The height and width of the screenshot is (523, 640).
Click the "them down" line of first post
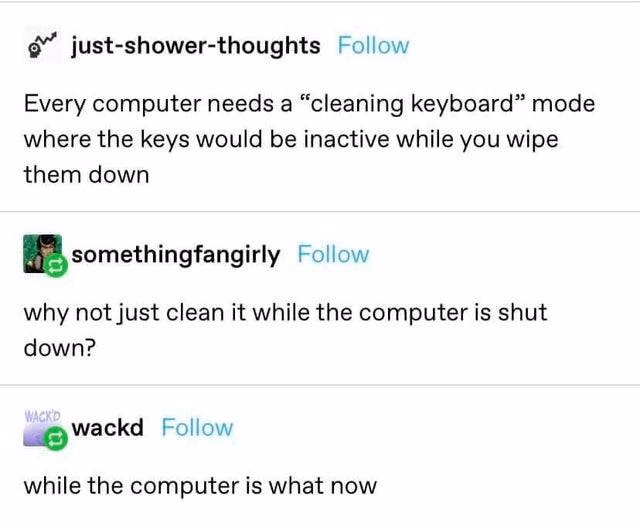pyautogui.click(x=87, y=175)
